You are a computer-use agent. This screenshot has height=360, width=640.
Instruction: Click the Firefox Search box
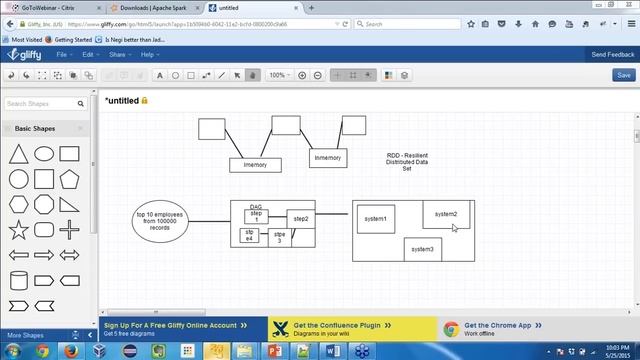tap(407, 24)
